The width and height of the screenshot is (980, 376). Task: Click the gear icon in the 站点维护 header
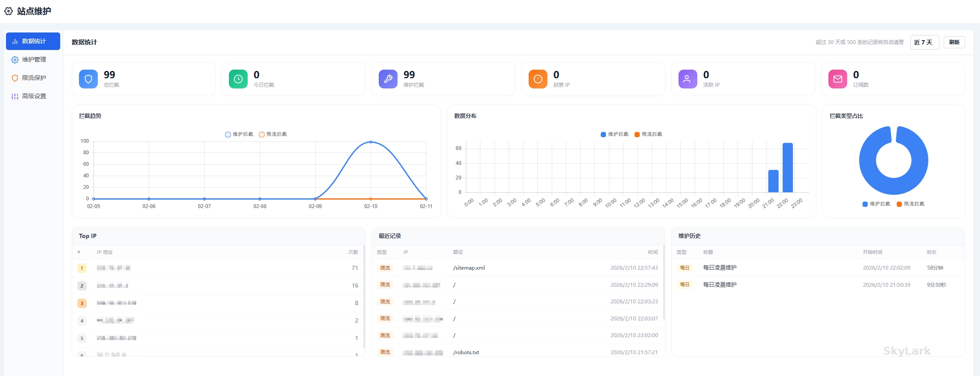pos(9,11)
